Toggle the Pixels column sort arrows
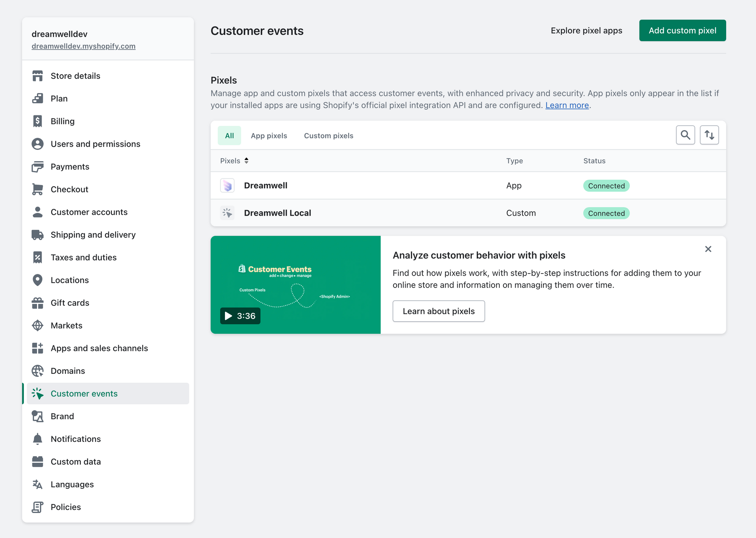 click(x=246, y=160)
